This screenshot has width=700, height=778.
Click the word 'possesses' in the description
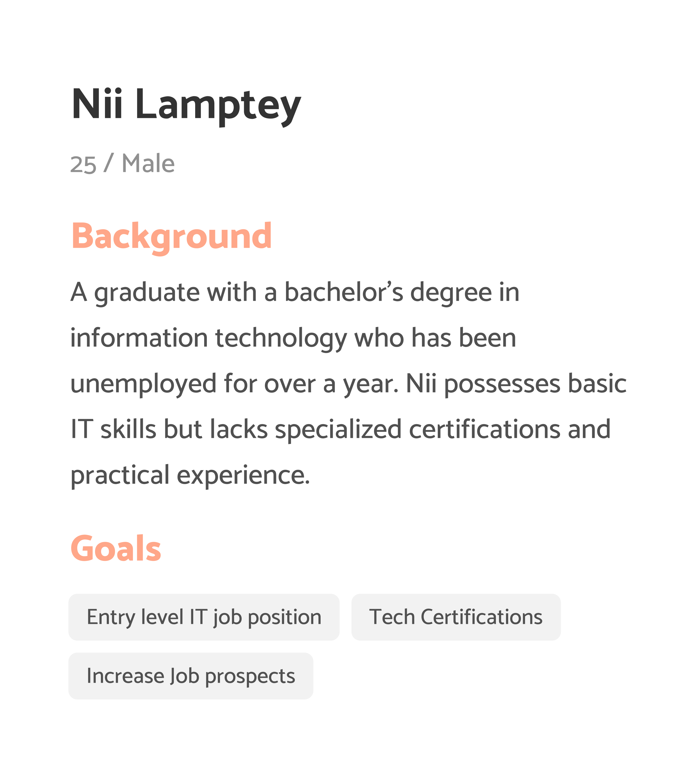pyautogui.click(x=502, y=384)
